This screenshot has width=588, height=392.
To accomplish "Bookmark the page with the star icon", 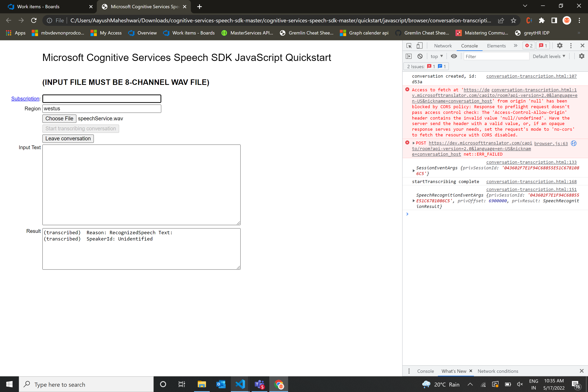I will pyautogui.click(x=514, y=21).
